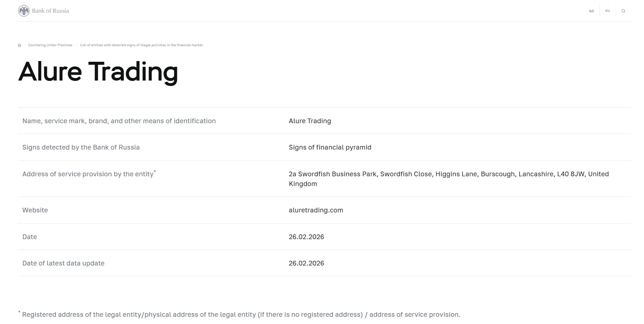
Task: Click the Alure Trading page heading
Action: (98, 72)
